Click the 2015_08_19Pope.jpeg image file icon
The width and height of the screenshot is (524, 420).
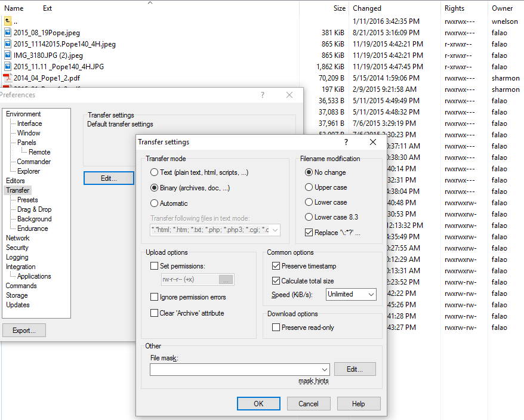[8, 32]
